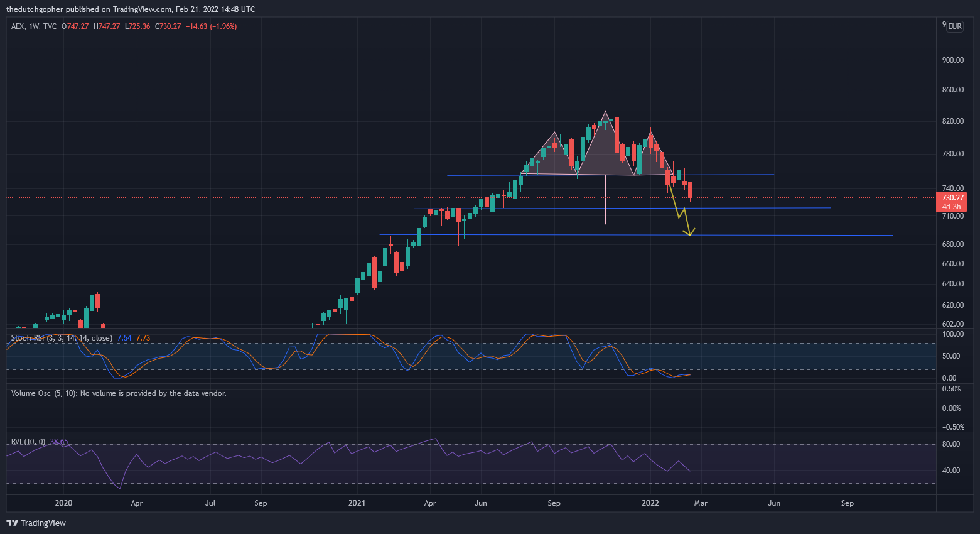Click the 4d 3h bar countdown

point(952,206)
